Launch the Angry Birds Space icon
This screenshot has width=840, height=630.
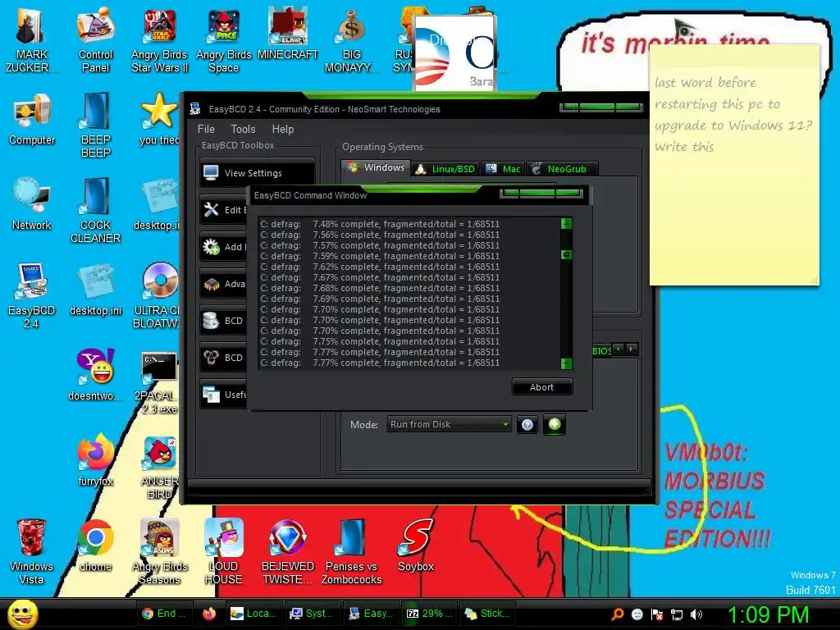point(223,40)
